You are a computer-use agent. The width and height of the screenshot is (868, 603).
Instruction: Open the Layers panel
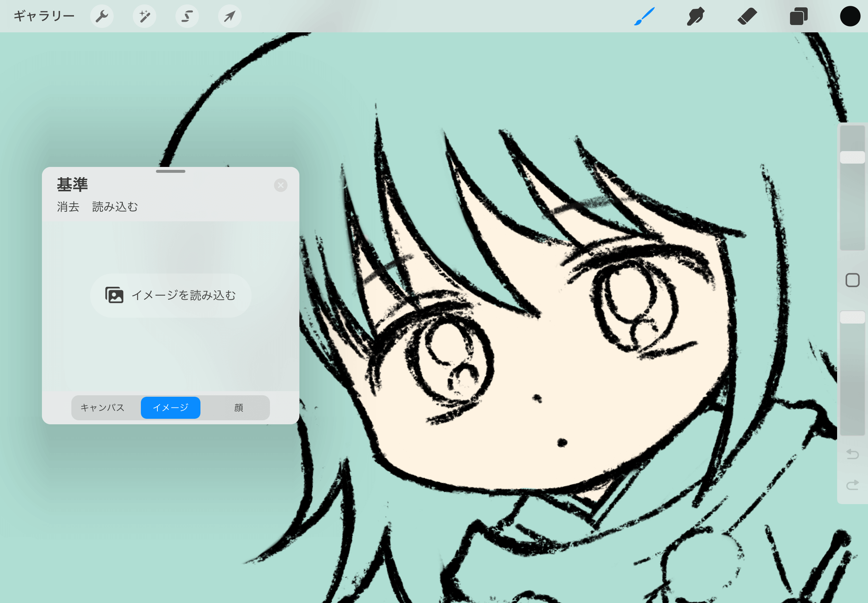[798, 16]
